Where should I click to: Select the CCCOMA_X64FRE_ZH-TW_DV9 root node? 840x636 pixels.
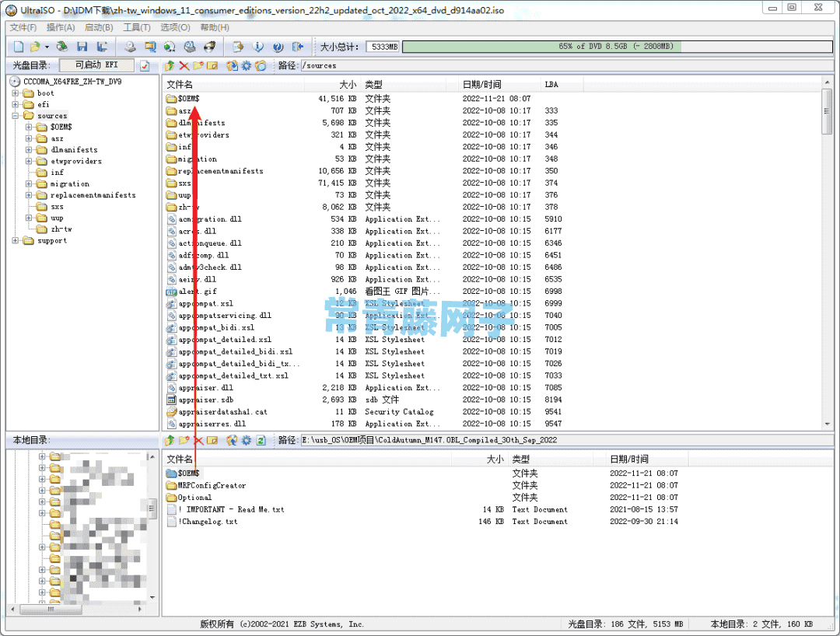pyautogui.click(x=72, y=82)
